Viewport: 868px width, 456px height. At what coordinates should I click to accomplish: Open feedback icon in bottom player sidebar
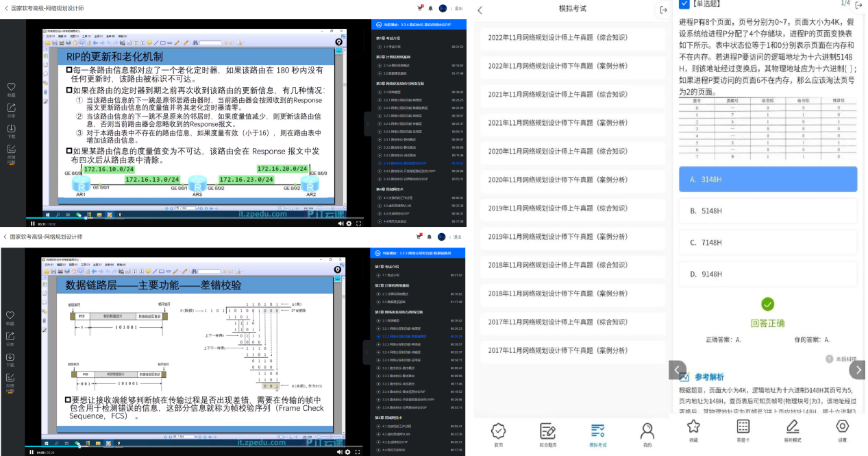coord(10,378)
